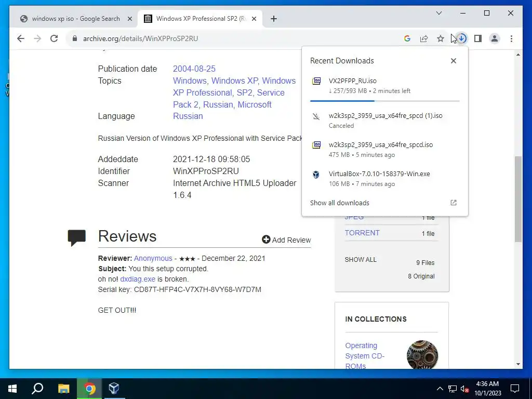Open Chrome's three-dot menu
Viewport: 532px width, 399px height.
pos(511,38)
